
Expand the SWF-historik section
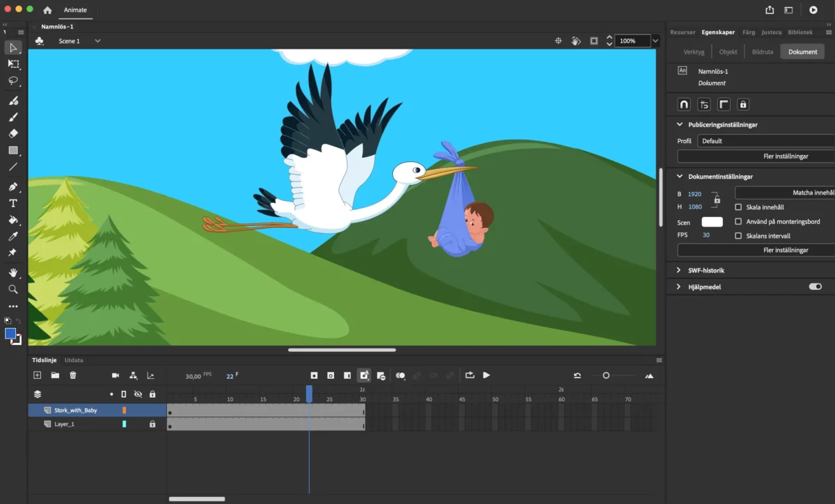(x=680, y=270)
